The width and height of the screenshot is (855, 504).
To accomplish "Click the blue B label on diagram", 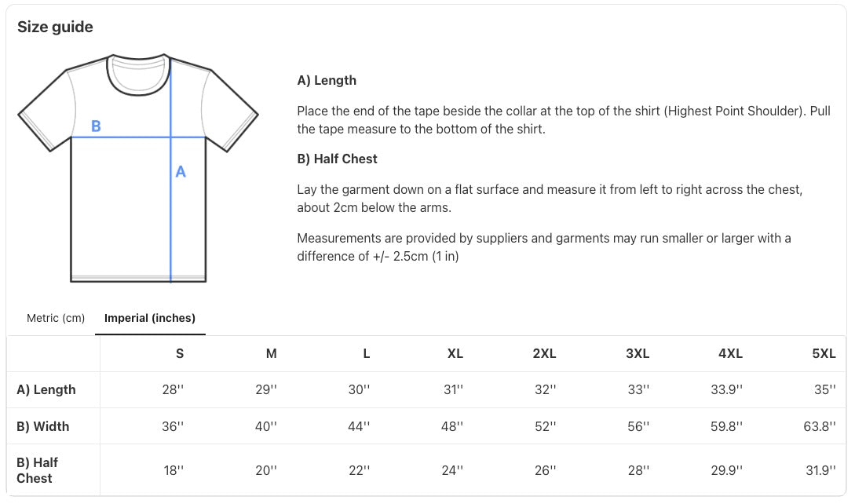I will pyautogui.click(x=96, y=126).
